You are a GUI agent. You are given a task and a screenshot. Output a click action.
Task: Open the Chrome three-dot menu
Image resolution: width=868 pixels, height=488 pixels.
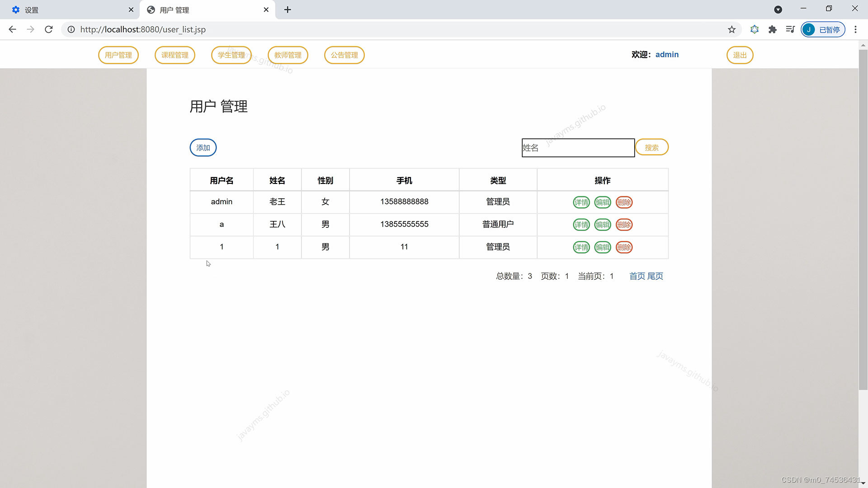(855, 29)
